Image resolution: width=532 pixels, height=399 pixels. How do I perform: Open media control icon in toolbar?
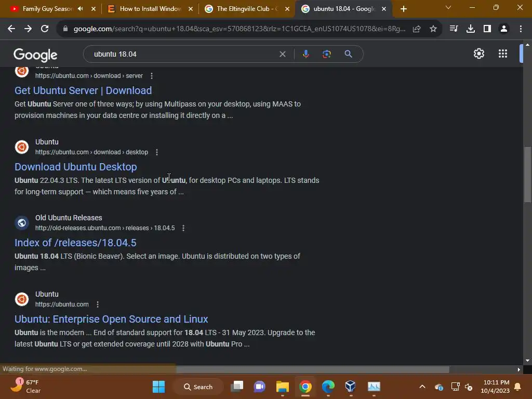tap(454, 29)
